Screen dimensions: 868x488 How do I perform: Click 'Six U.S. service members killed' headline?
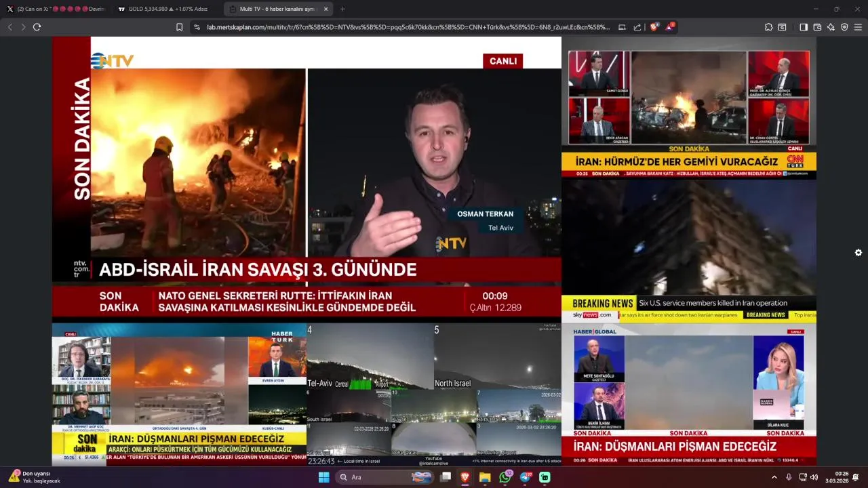pyautogui.click(x=713, y=303)
